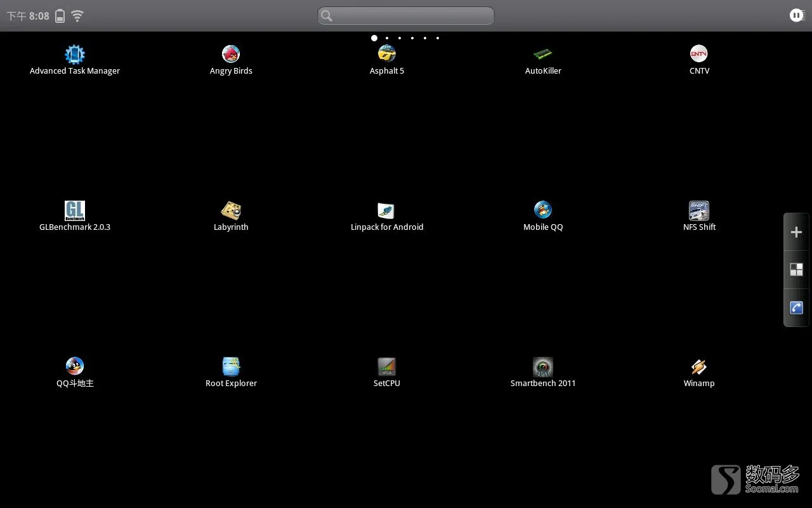Click the search bar at top

[406, 16]
